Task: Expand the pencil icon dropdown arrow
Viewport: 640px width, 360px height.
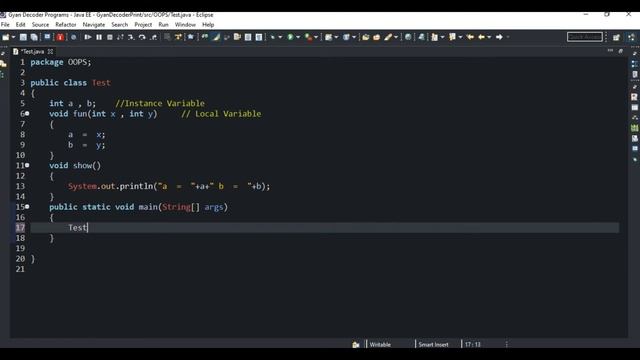Action: coord(396,37)
